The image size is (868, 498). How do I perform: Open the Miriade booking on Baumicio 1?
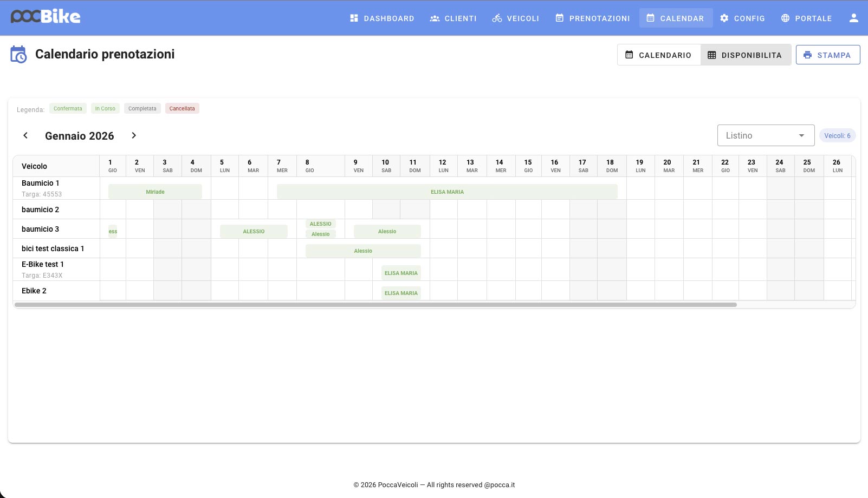click(155, 192)
